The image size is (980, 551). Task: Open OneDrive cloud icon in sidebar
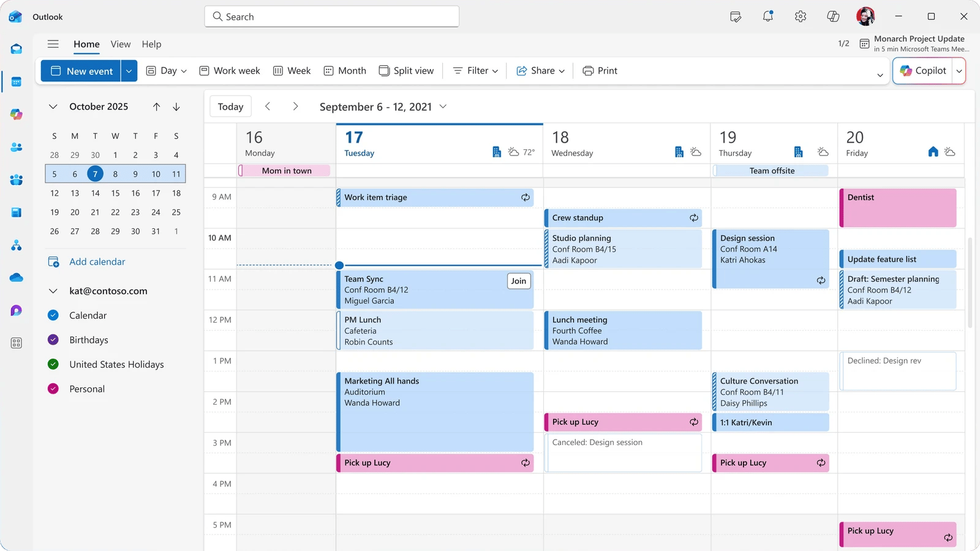click(x=17, y=278)
